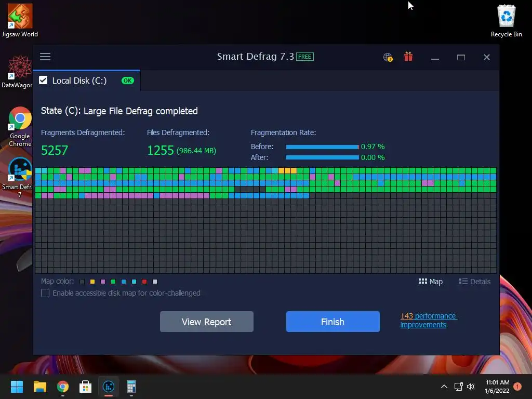
Task: Click the green map color swatch
Action: point(113,282)
